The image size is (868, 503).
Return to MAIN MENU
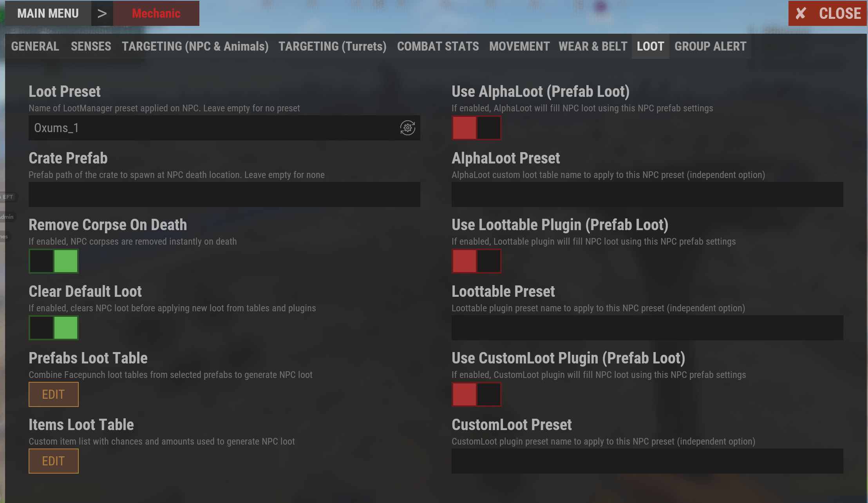pyautogui.click(x=48, y=13)
